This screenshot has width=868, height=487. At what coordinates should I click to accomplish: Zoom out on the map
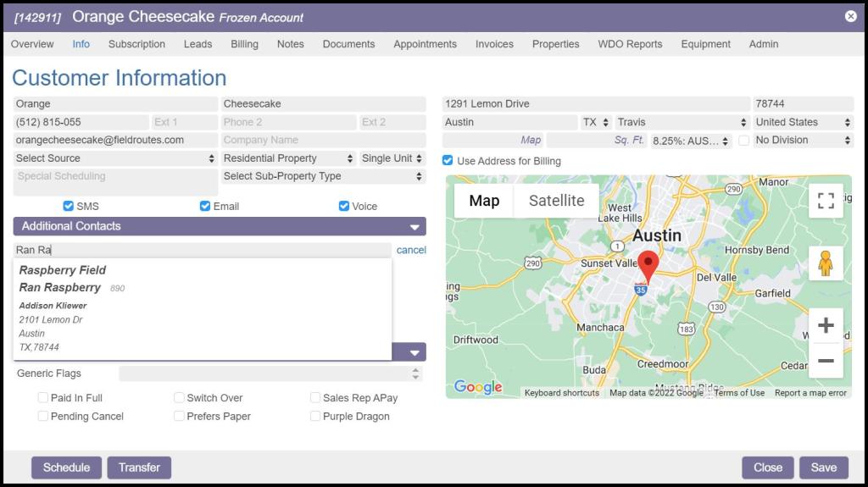(826, 362)
